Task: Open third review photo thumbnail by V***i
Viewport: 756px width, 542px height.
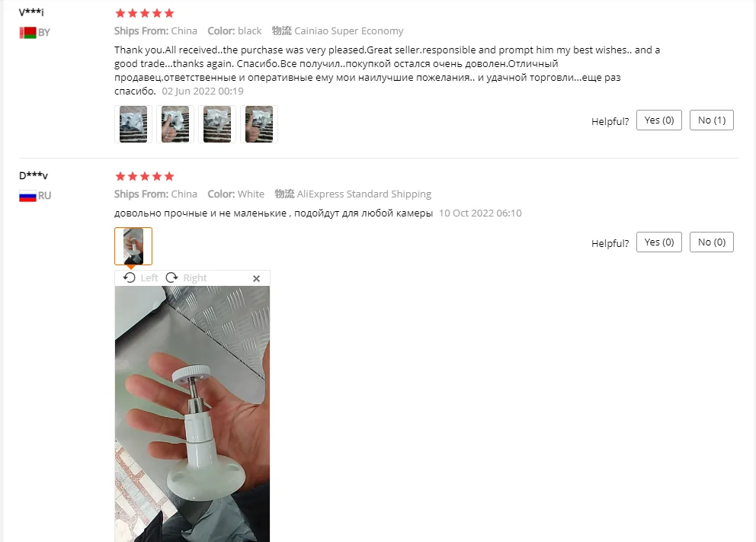Action: coord(217,124)
